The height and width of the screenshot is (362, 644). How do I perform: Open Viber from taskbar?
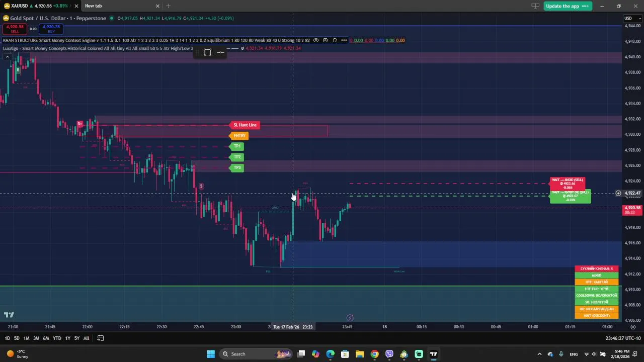(x=389, y=354)
